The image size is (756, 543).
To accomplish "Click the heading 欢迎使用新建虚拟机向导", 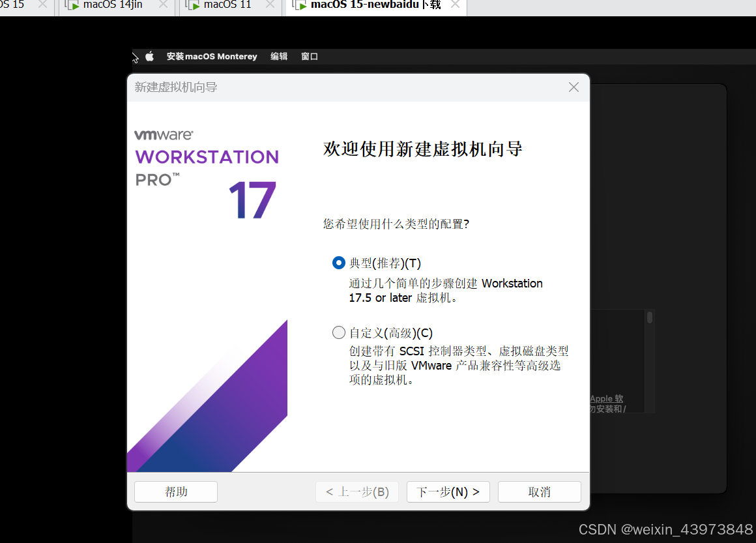I will click(423, 149).
